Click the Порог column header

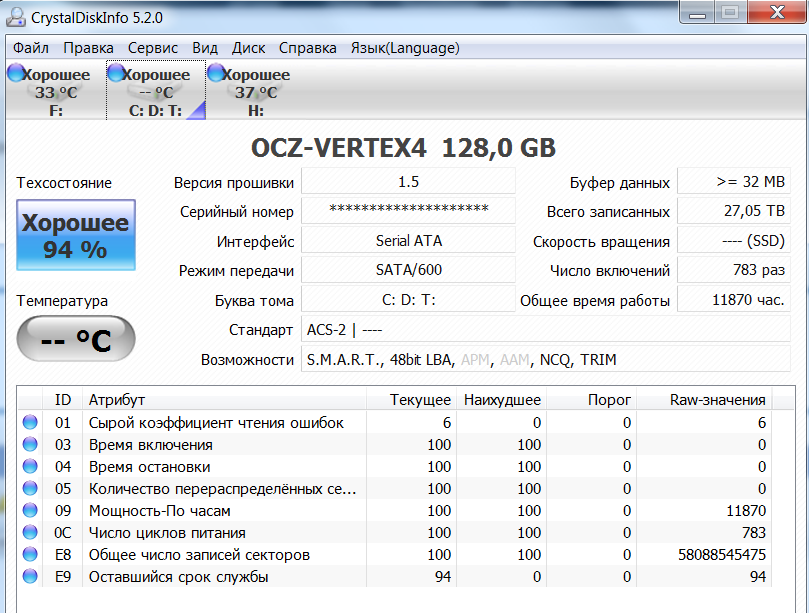(x=591, y=399)
